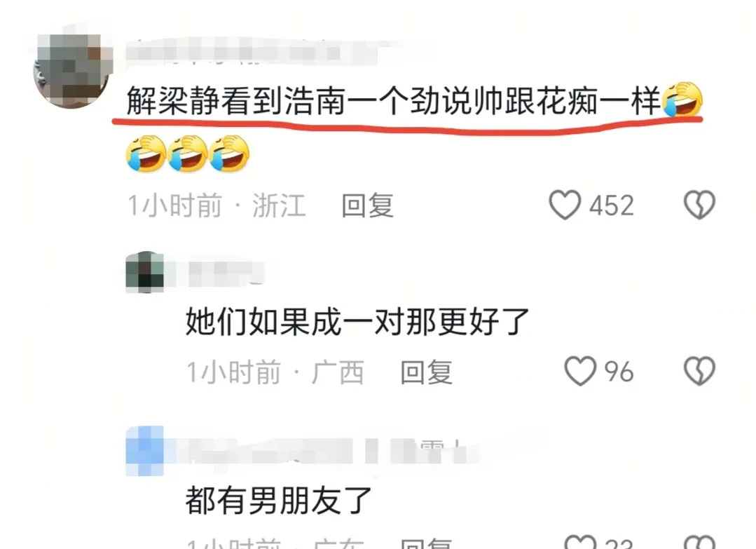Screen dimensions: 756x549
Task: Like the reply with 96 likes
Action: coord(580,371)
